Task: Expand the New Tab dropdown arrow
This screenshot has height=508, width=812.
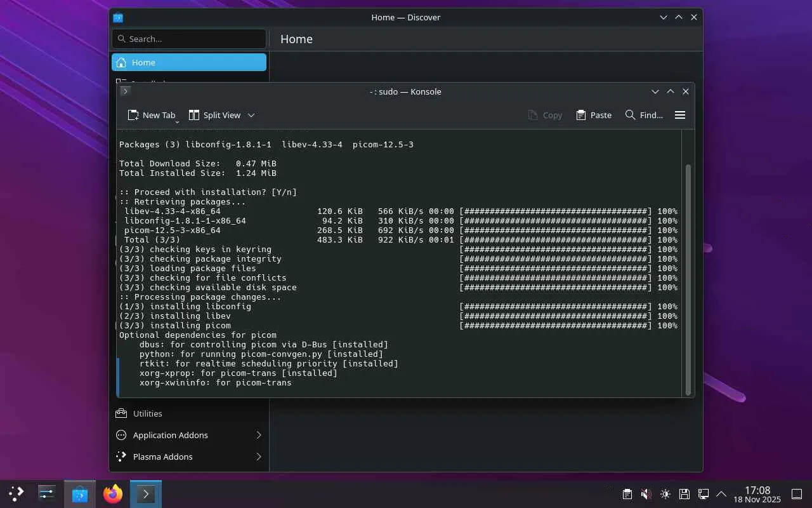Action: pyautogui.click(x=177, y=121)
